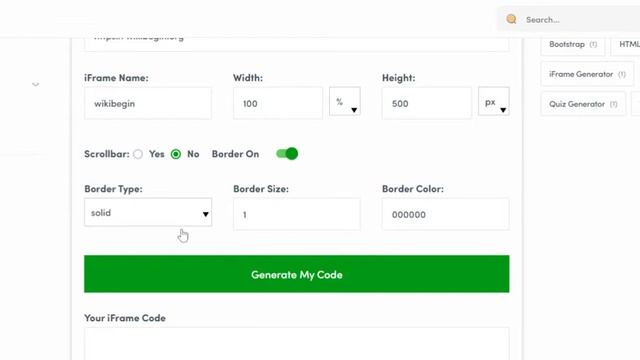Select the Scrollbar No radio button

point(176,154)
